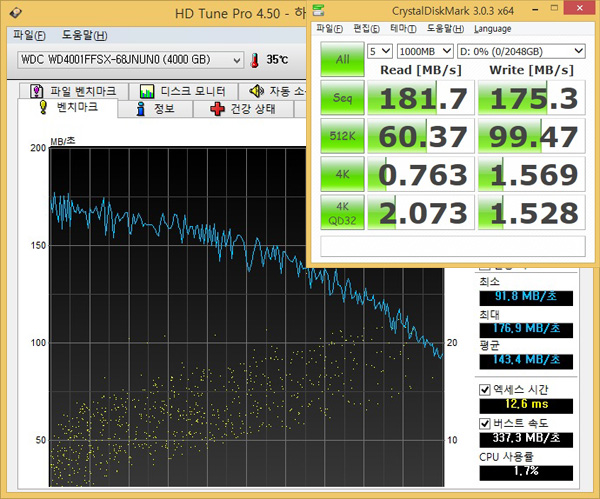
Task: Click the average speed value 143.4 MB/초
Action: (526, 360)
